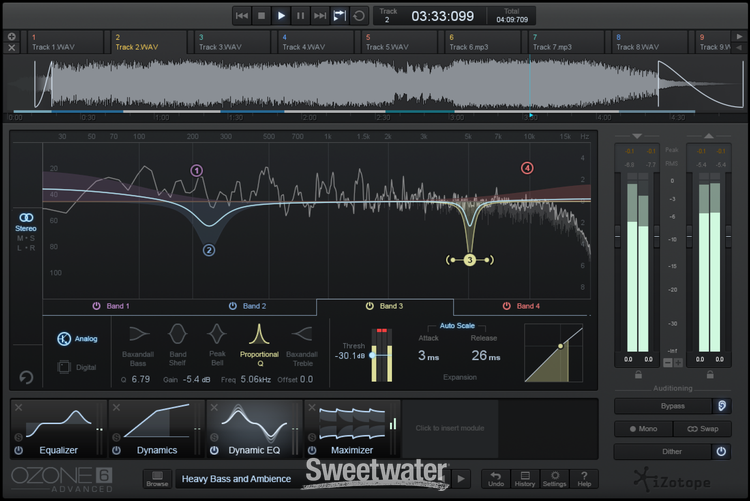Open preset Browse button
Viewport: 750px width, 501px height.
157,479
